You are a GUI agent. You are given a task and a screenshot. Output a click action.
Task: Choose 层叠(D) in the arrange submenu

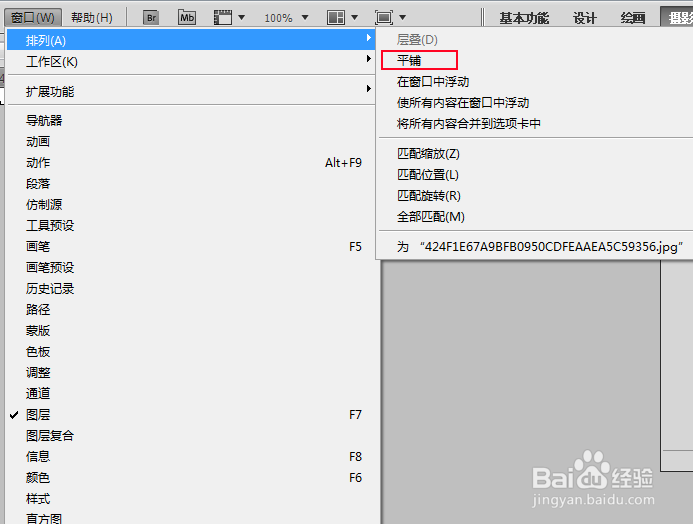pos(536,40)
